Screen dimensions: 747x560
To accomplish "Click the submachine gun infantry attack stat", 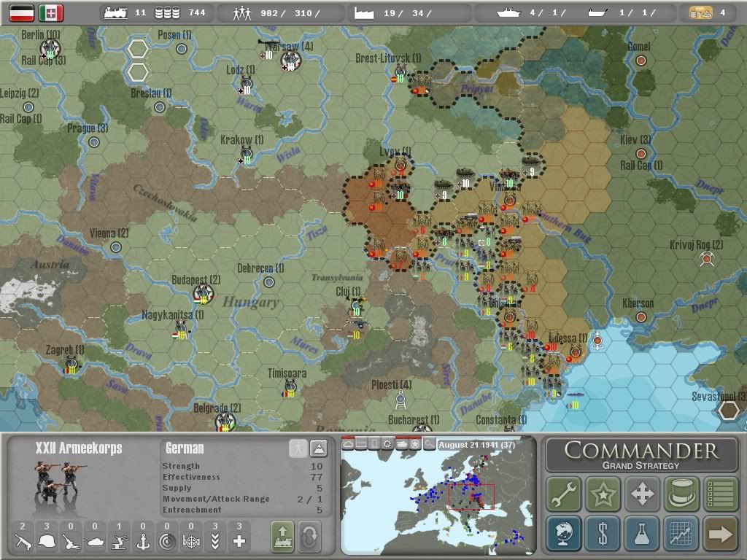I will [x=23, y=542].
